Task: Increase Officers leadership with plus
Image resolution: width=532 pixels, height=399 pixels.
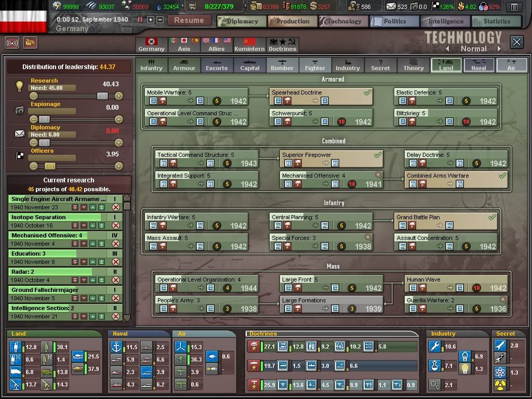Action: [x=119, y=166]
